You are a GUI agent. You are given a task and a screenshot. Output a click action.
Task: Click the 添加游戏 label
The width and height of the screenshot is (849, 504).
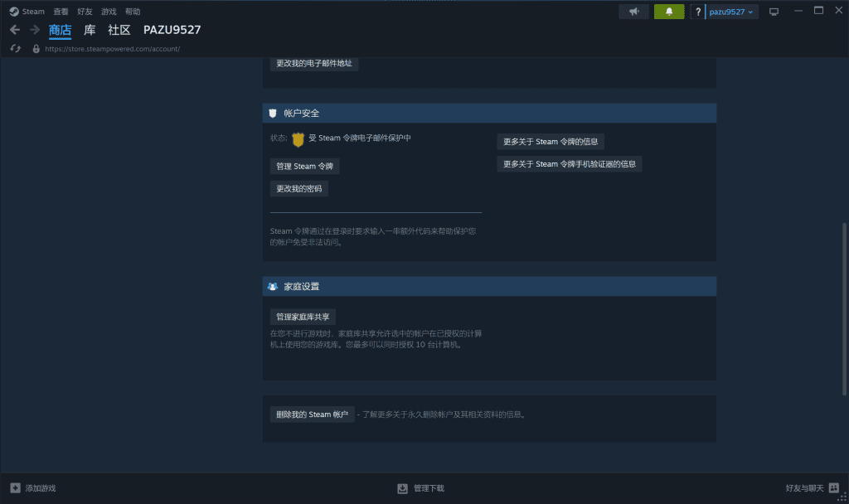click(41, 488)
